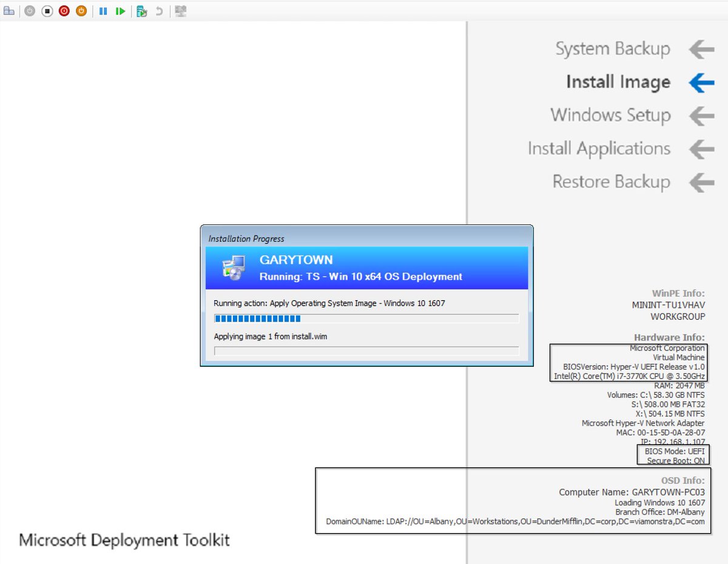
Task: Click the WORKGROUP text
Action: point(678,317)
